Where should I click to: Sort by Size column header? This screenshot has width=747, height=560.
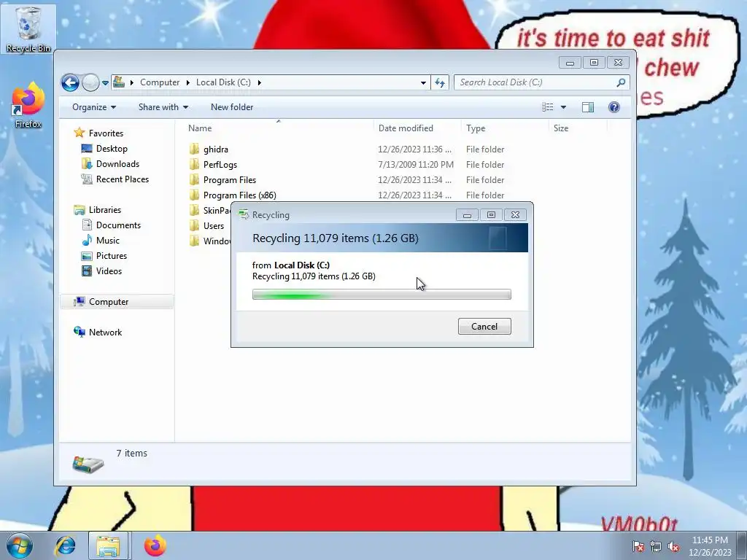pyautogui.click(x=561, y=128)
